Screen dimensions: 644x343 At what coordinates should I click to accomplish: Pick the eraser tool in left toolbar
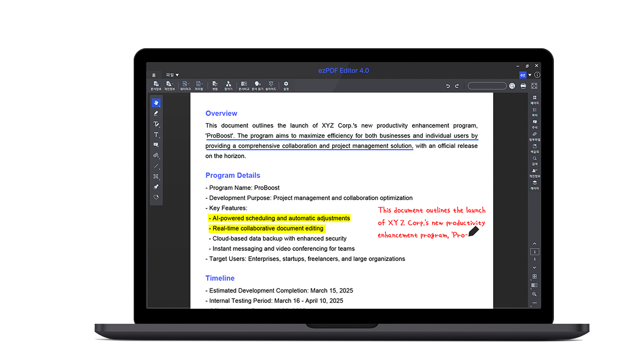pos(156,197)
